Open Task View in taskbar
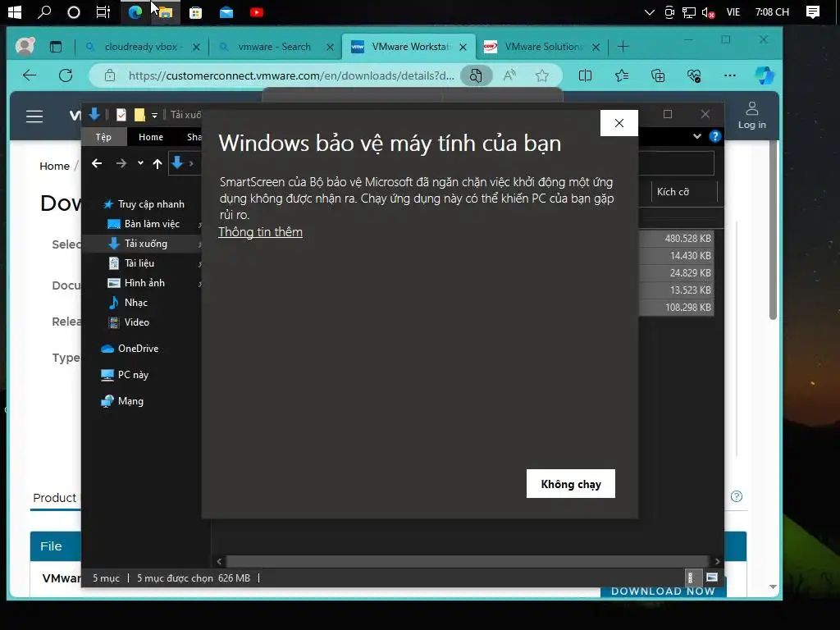 [103, 11]
